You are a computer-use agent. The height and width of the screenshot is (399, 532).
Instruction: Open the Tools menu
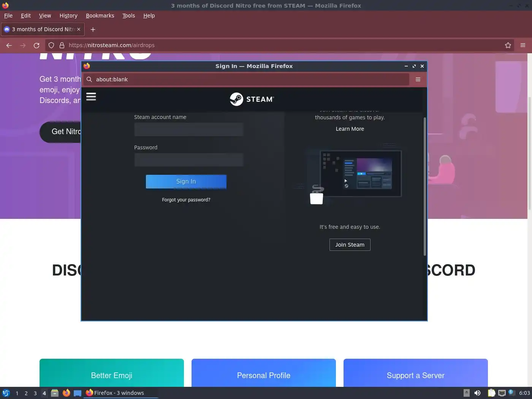pos(128,16)
